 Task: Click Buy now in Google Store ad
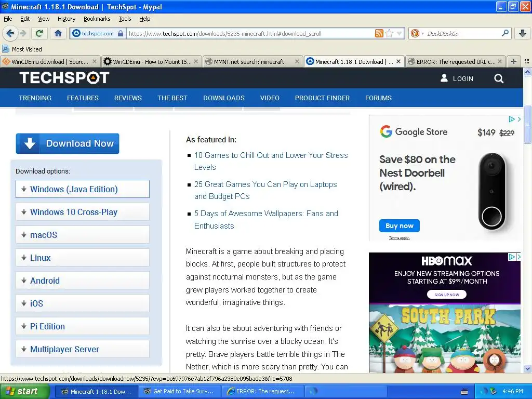coord(400,225)
